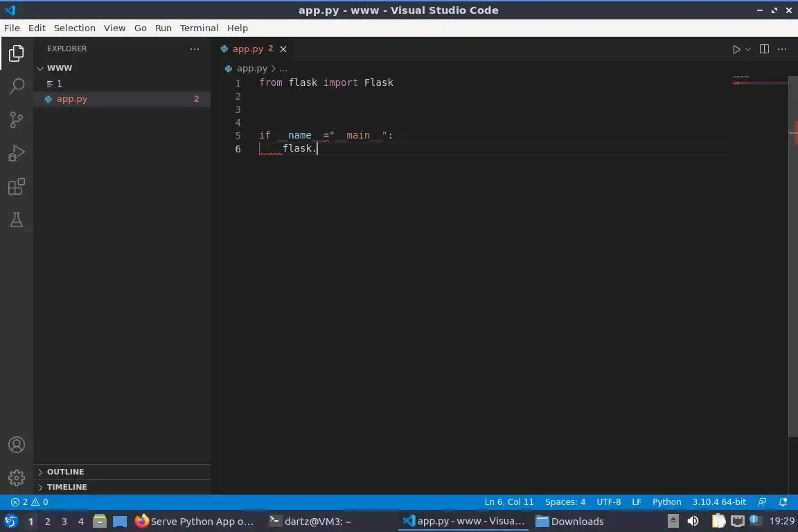The width and height of the screenshot is (798, 532).
Task: Click line number 5 in the gutter
Action: [x=238, y=136]
